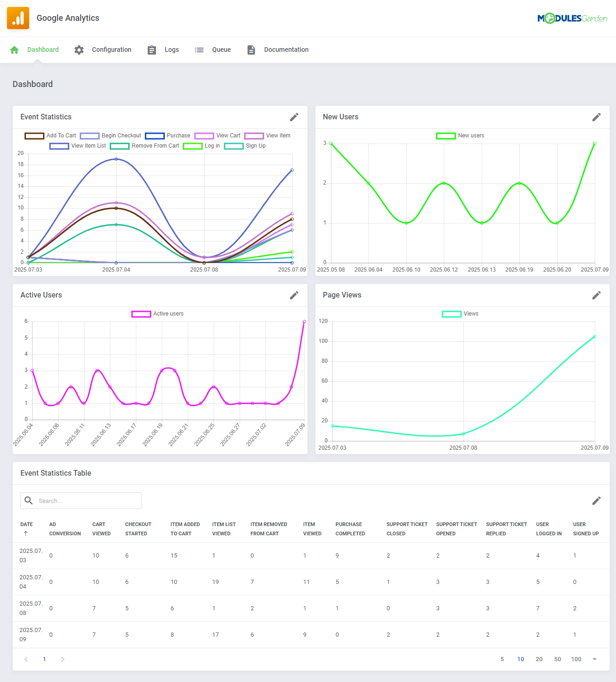Sort table by Purchase Completed column
The width and height of the screenshot is (616, 682).
(x=350, y=529)
